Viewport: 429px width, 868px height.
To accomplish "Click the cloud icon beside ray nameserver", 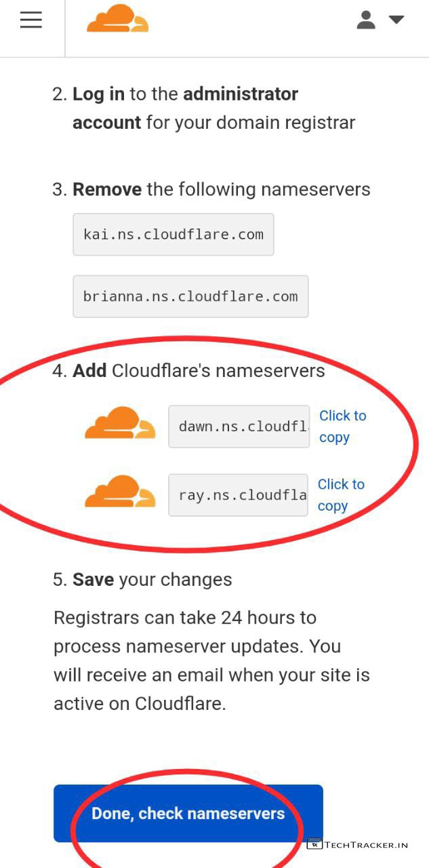I will point(120,492).
